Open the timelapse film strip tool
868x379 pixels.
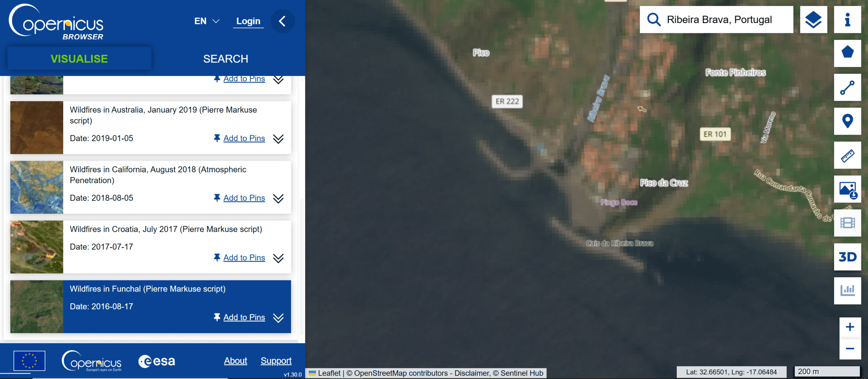[847, 223]
